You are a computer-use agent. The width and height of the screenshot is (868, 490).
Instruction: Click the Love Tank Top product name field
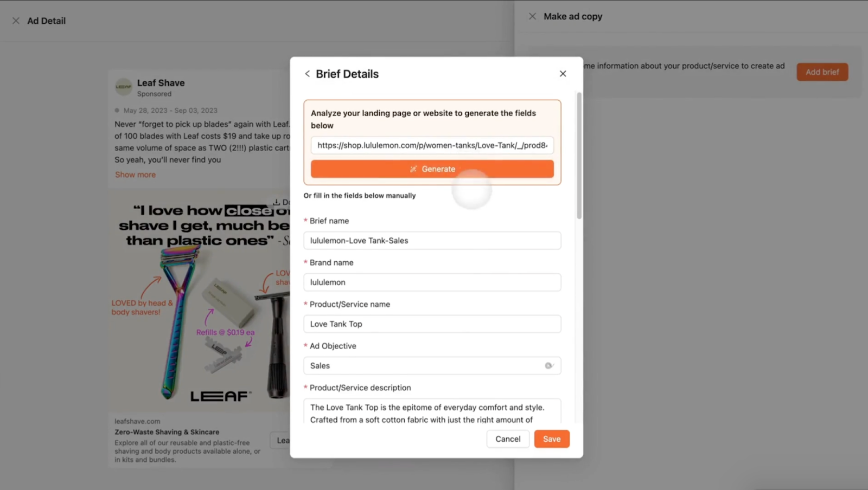coord(432,324)
